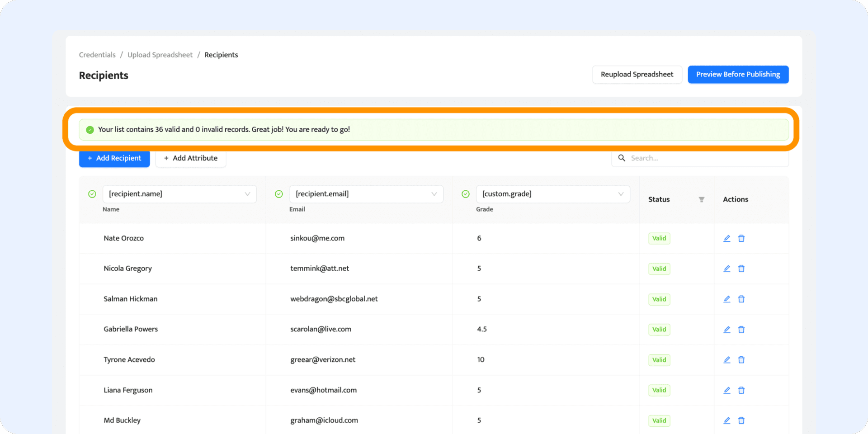This screenshot has height=434, width=868.
Task: Navigate to Upload Spreadsheet breadcrumb
Action: coord(160,55)
